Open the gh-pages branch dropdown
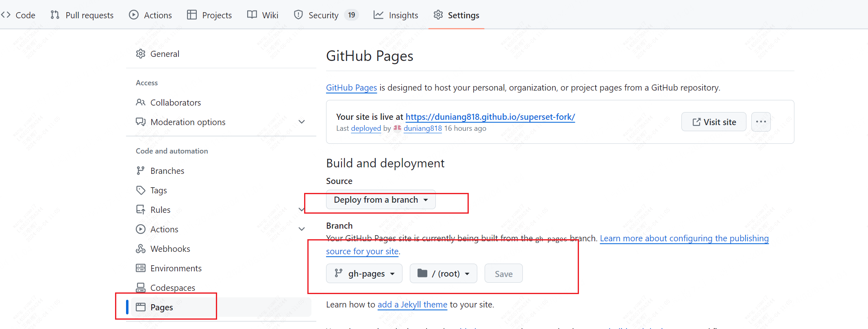This screenshot has height=329, width=868. pyautogui.click(x=364, y=274)
